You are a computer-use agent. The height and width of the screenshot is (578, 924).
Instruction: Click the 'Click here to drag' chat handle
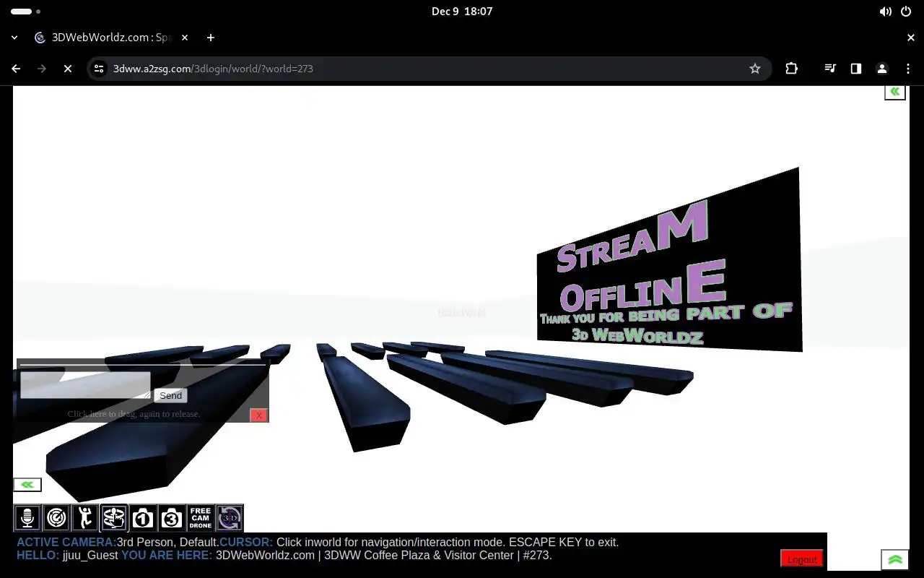pyautogui.click(x=134, y=414)
